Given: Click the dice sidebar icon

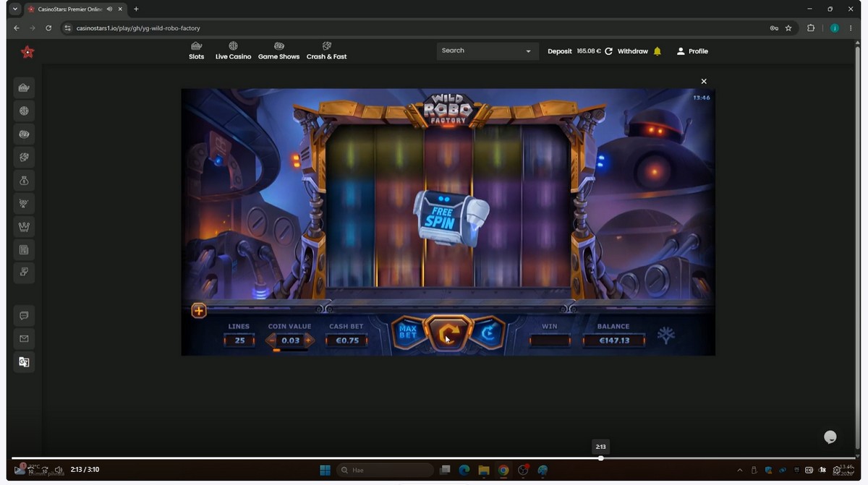Looking at the screenshot, I should pyautogui.click(x=24, y=158).
